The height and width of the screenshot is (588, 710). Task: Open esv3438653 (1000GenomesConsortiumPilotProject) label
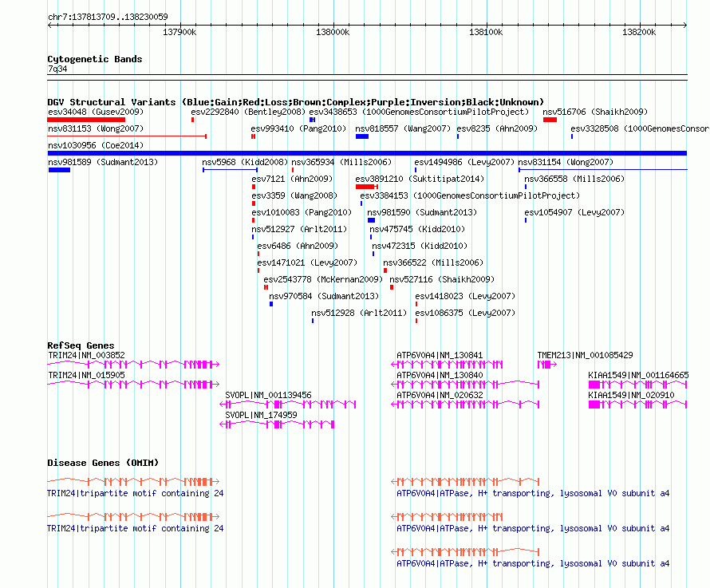419,112
